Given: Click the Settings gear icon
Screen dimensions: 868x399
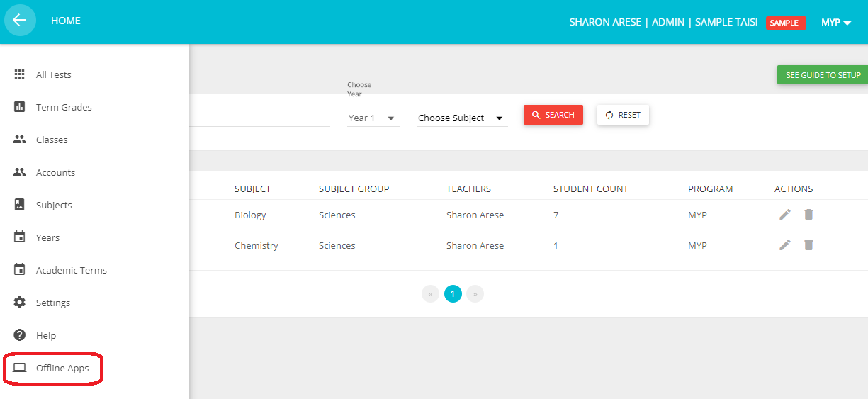Looking at the screenshot, I should (x=20, y=303).
